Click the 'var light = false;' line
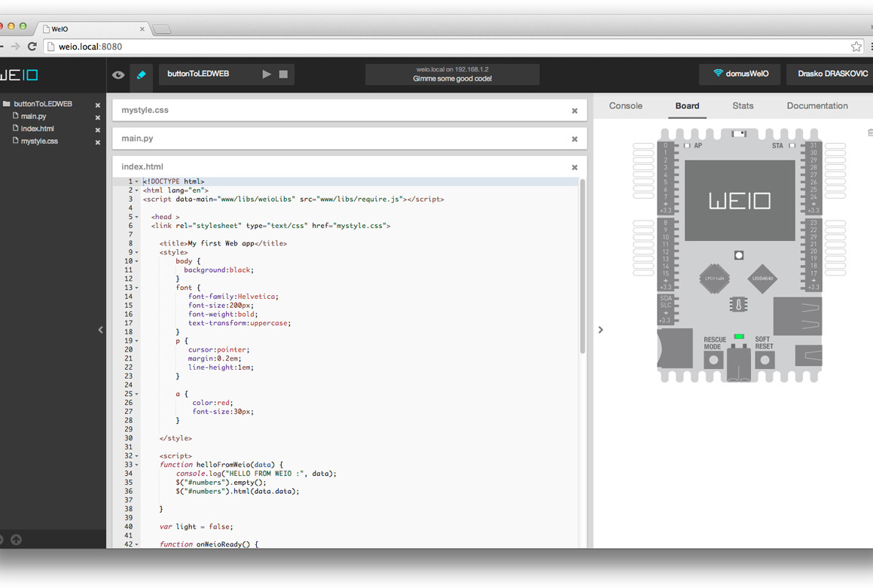This screenshot has height=588, width=873. [x=197, y=527]
